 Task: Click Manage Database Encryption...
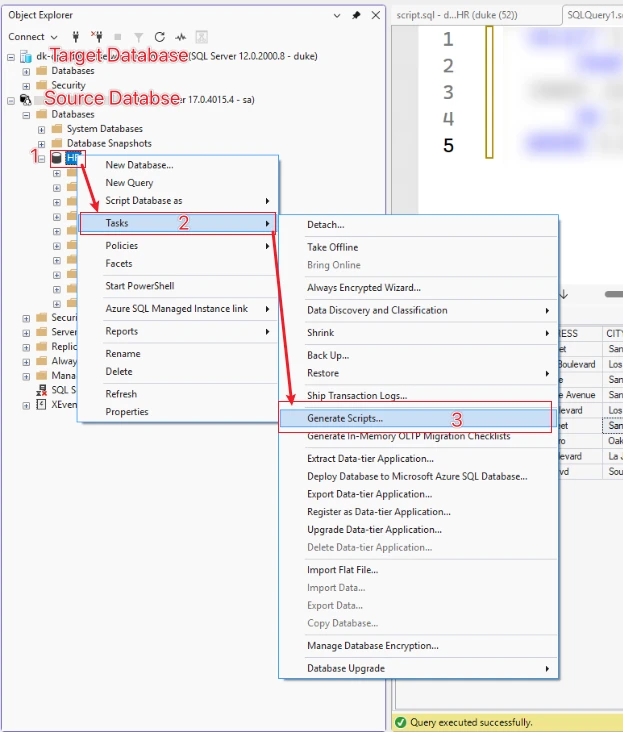pos(418,646)
